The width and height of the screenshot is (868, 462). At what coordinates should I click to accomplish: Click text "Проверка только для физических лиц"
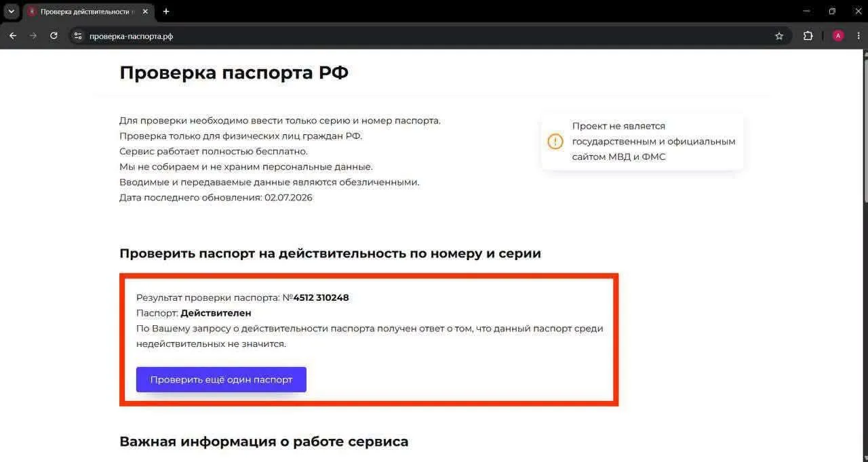[241, 135]
